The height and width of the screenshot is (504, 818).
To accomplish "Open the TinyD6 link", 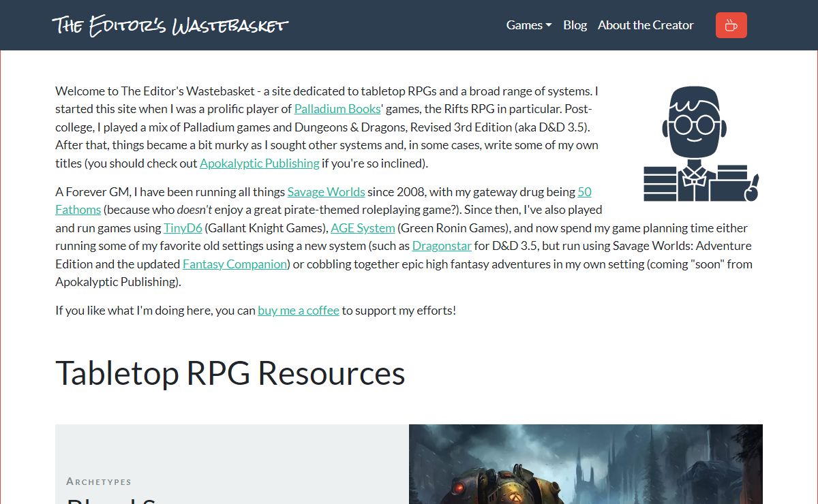I will click(183, 228).
